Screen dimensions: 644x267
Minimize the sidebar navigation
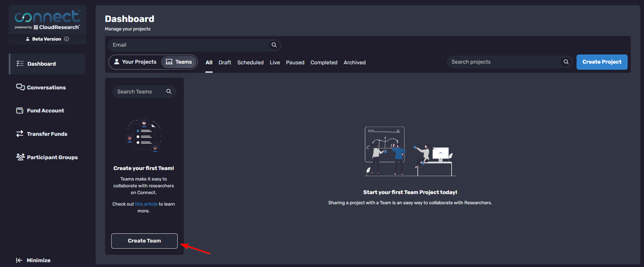pyautogui.click(x=33, y=260)
